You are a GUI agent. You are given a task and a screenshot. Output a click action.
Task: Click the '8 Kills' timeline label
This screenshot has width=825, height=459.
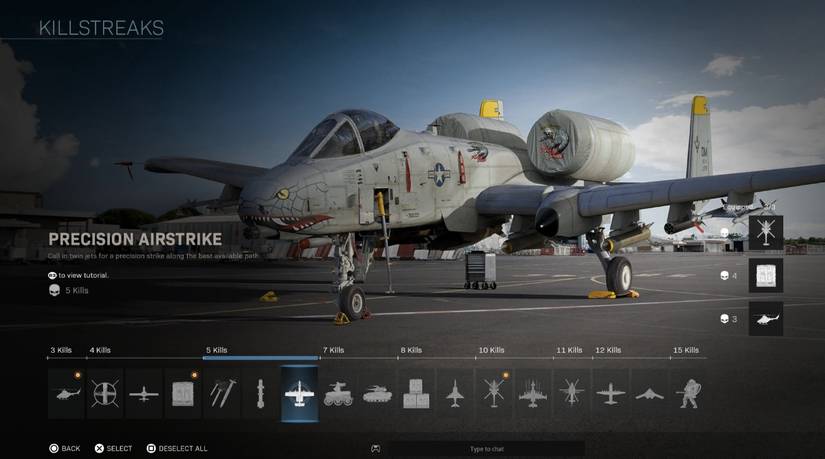pos(411,350)
